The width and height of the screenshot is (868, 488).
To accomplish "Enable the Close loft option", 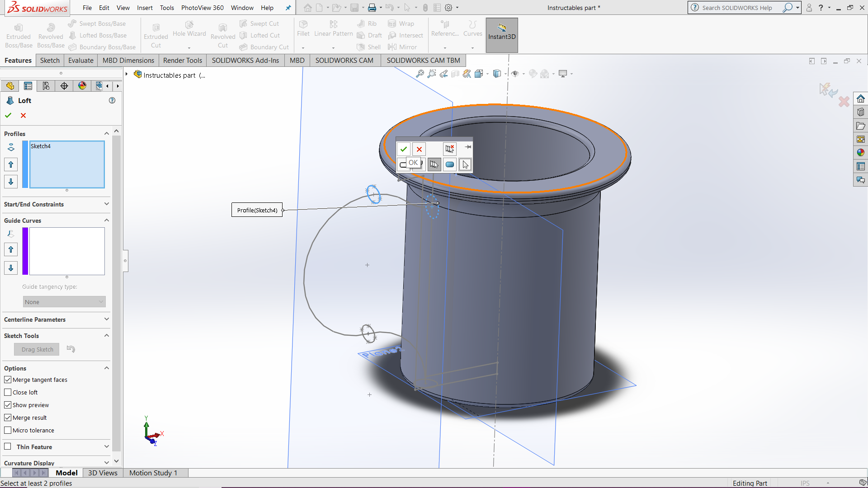I will 8,392.
